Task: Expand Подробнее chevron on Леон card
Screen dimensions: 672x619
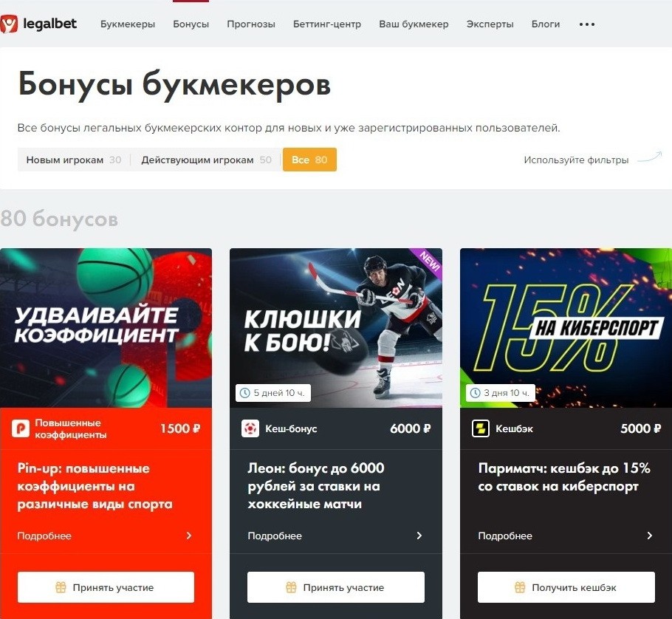Action: point(419,536)
